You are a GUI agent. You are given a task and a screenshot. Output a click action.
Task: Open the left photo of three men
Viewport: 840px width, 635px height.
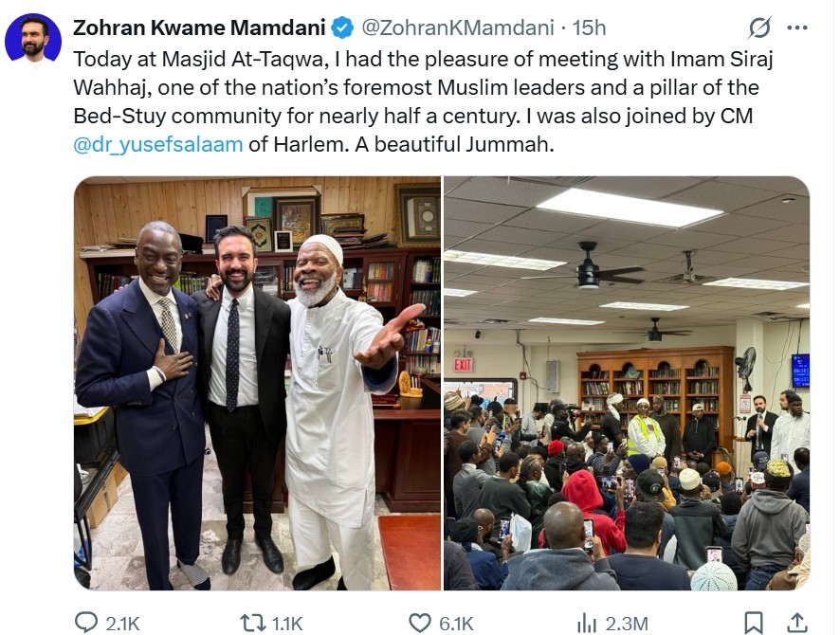[257, 383]
